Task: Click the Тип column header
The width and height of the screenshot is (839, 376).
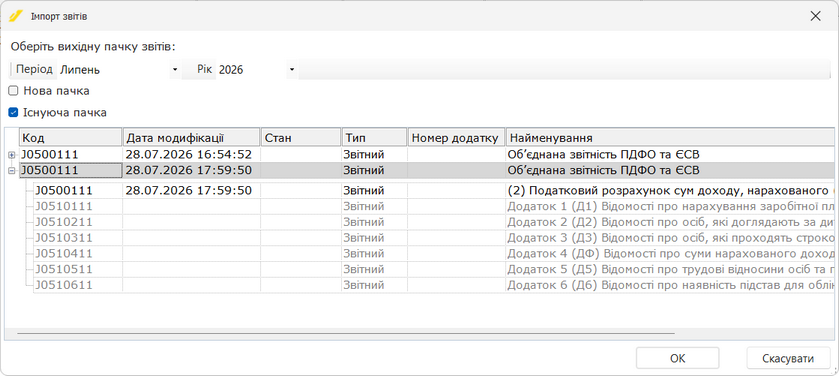Action: pyautogui.click(x=375, y=138)
